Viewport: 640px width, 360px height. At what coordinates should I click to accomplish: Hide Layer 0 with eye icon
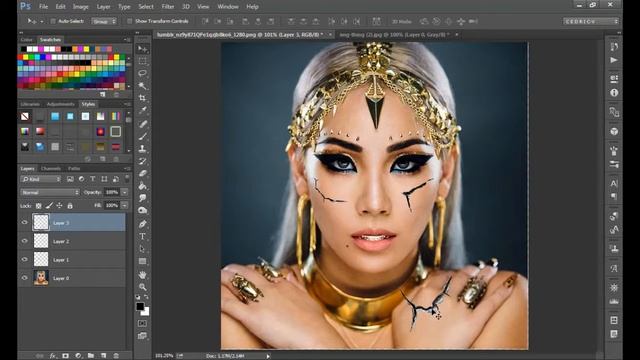24,278
